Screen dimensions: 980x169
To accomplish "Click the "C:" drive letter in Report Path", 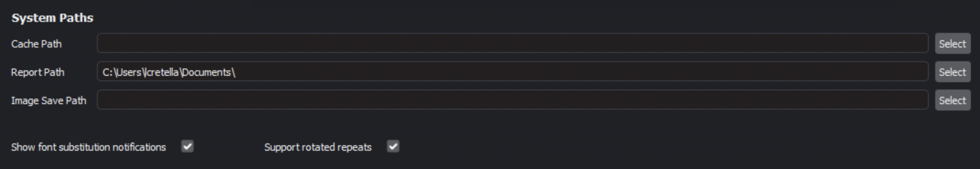I will 108,72.
